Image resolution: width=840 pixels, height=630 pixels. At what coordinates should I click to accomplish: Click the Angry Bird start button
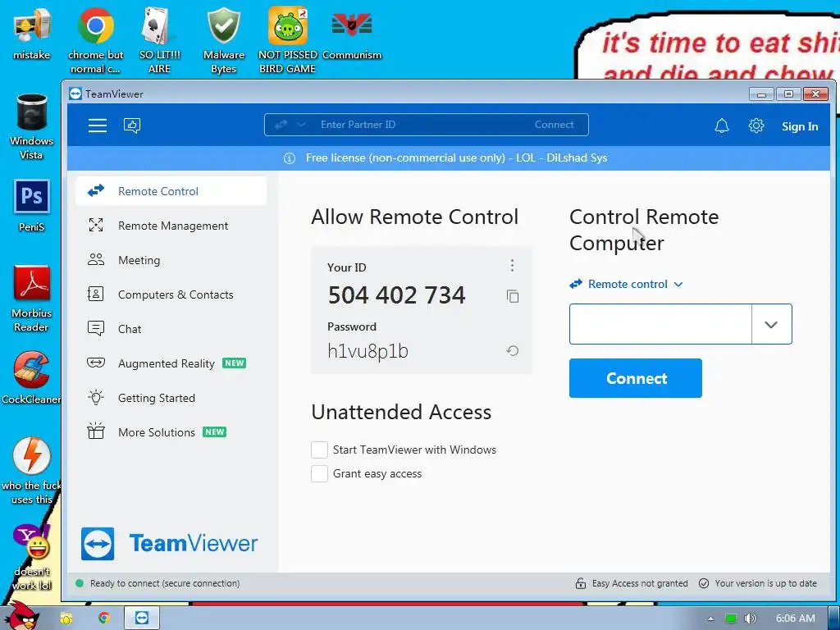tap(21, 615)
